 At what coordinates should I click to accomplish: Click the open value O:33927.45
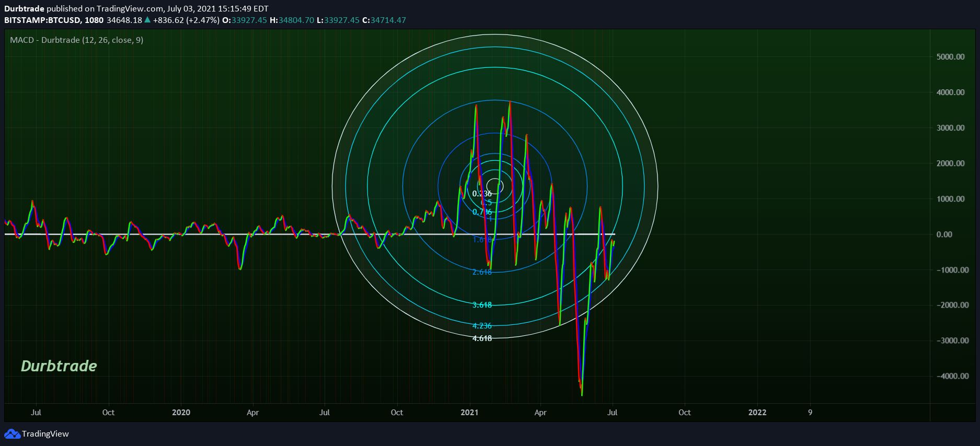245,20
